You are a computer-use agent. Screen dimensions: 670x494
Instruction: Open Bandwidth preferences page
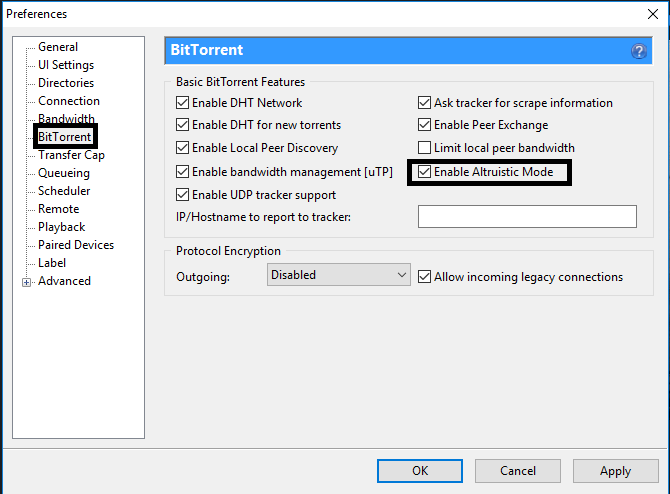(x=66, y=118)
